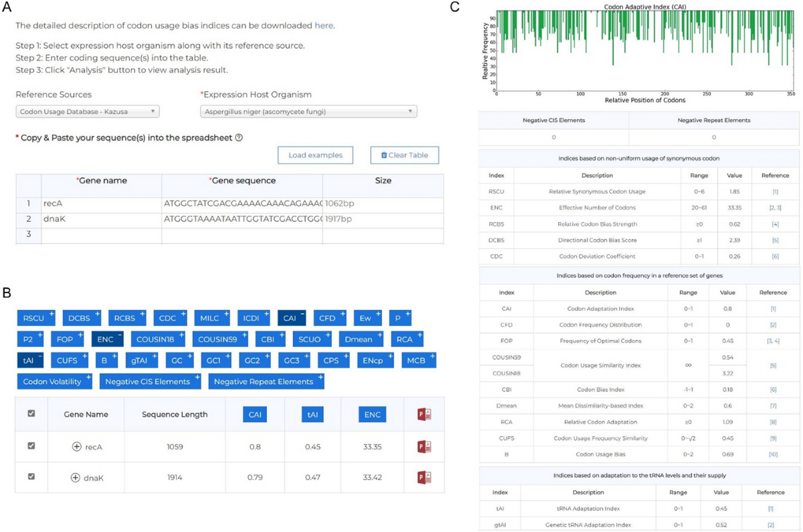Image resolution: width=803 pixels, height=532 pixels.
Task: Click the empty gene name cell in row 3
Action: coord(101,236)
